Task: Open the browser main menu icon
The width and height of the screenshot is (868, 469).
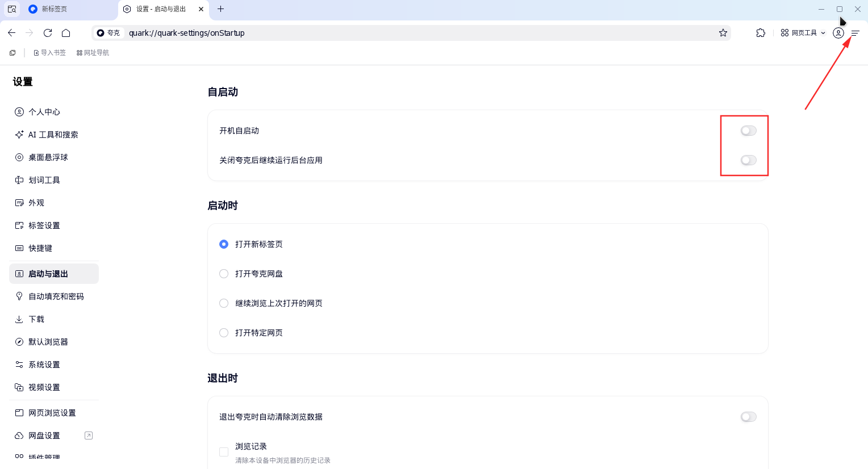Action: (x=855, y=33)
